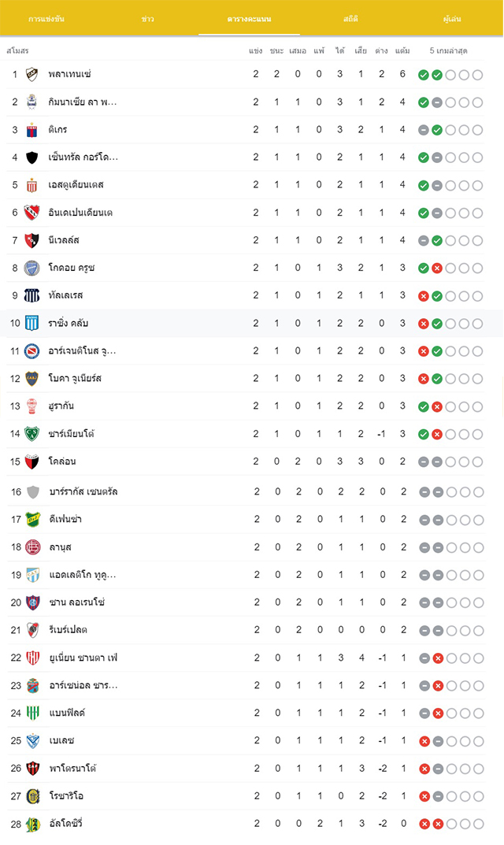Viewport: 504px width, 845px height.
Task: Switch to the ข่าว tab
Action: [148, 19]
